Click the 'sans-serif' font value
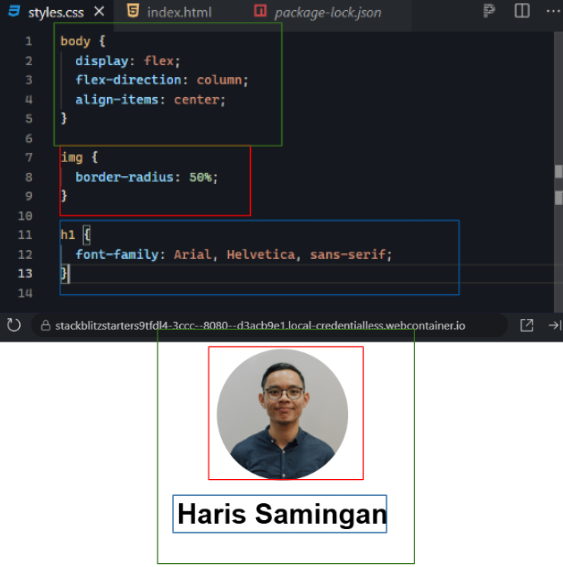The height and width of the screenshot is (567, 563). [x=348, y=255]
